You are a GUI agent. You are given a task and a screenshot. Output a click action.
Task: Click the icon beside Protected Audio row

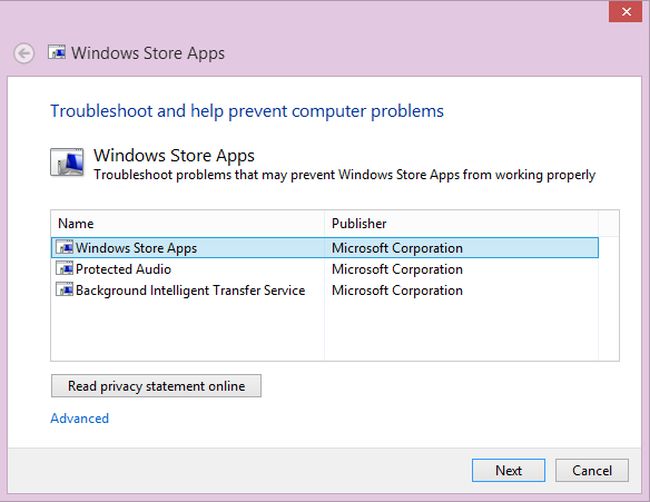coord(64,269)
